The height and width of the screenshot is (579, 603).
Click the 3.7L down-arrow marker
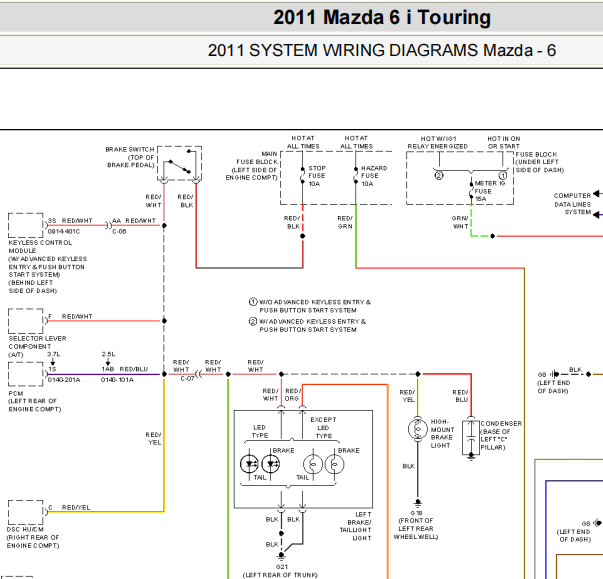coord(53,362)
